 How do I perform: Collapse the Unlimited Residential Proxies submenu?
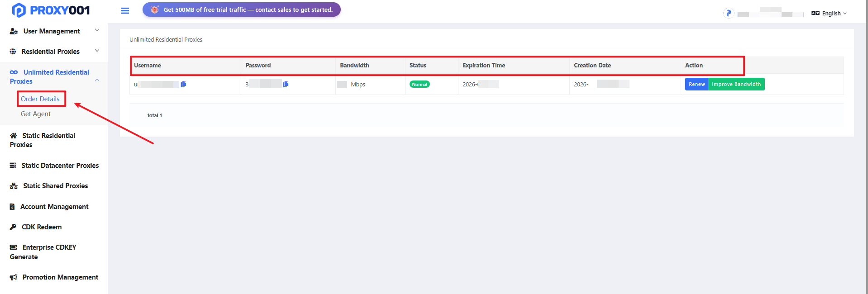click(x=97, y=81)
